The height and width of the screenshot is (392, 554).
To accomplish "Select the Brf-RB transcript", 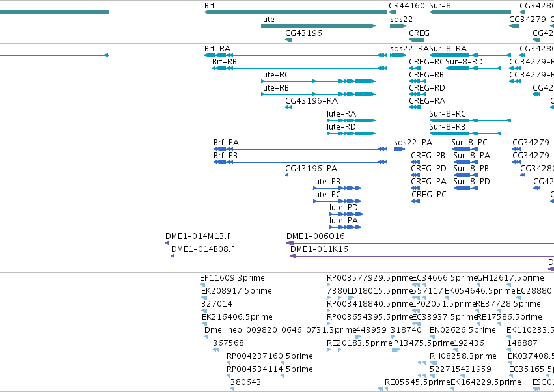I will [299, 68].
